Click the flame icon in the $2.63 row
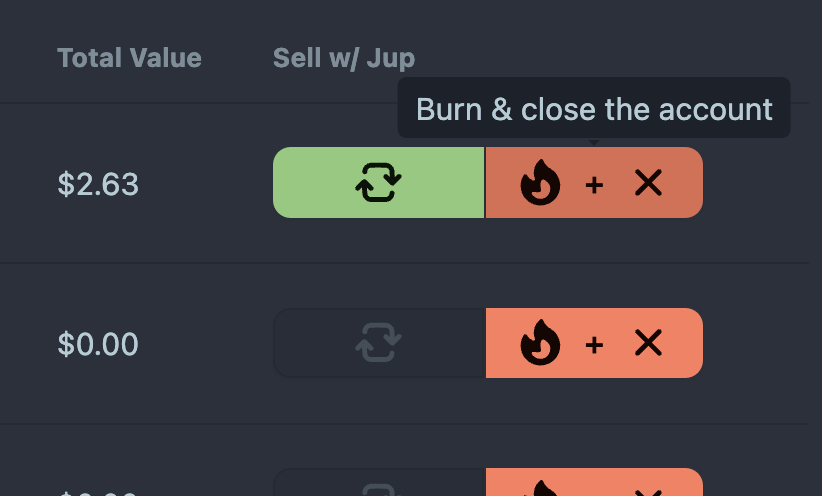This screenshot has height=496, width=822. tap(540, 184)
